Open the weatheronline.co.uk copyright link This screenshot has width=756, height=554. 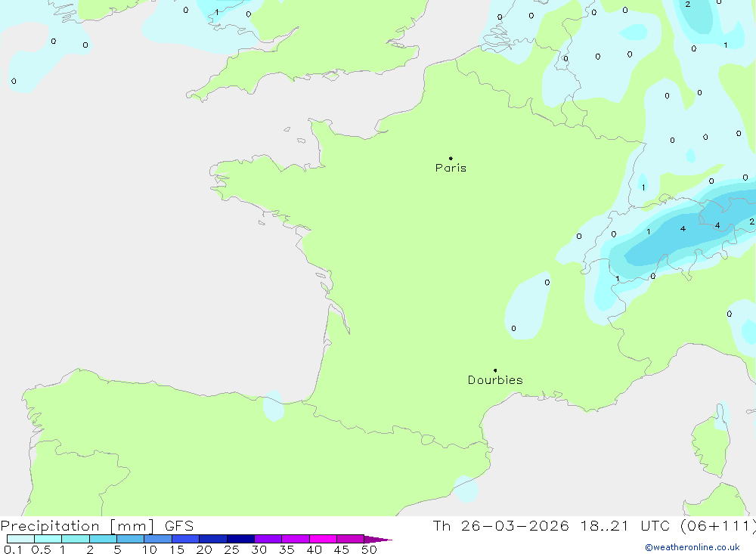pos(692,547)
